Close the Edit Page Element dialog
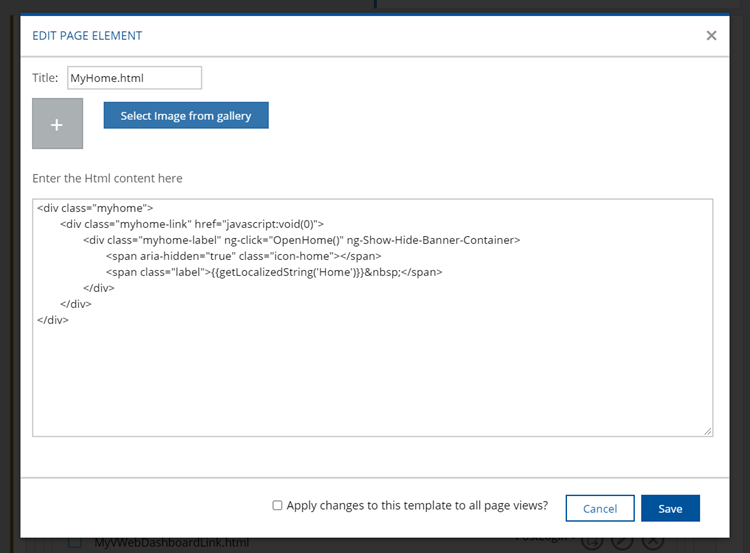 (711, 35)
